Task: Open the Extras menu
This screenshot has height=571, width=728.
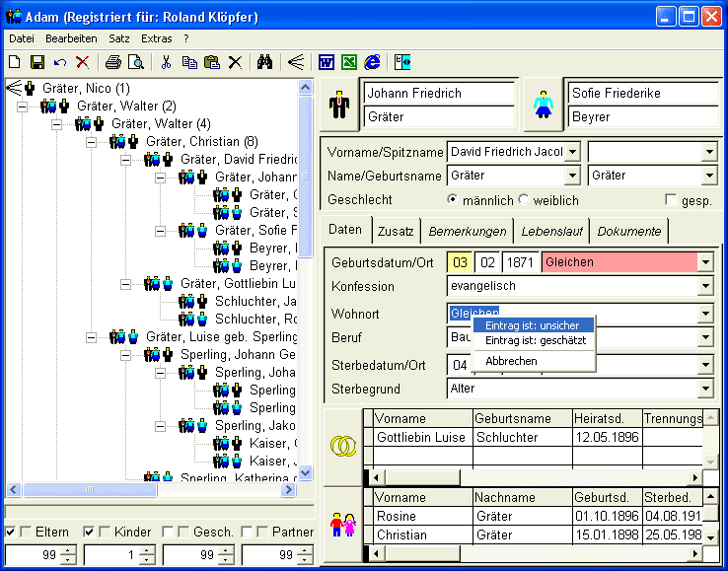Action: [x=157, y=38]
